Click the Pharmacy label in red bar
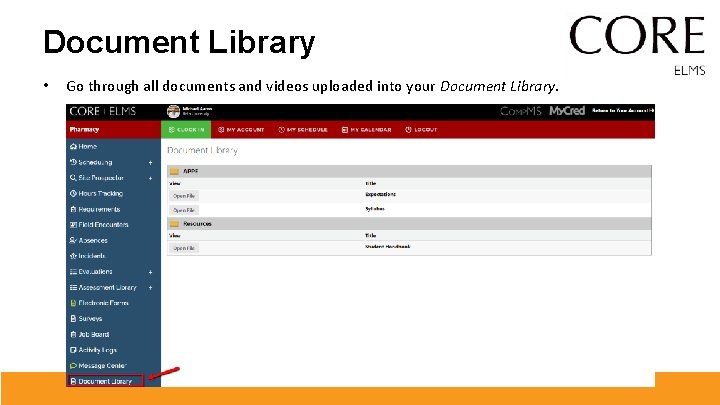The image size is (720, 405). [x=84, y=129]
